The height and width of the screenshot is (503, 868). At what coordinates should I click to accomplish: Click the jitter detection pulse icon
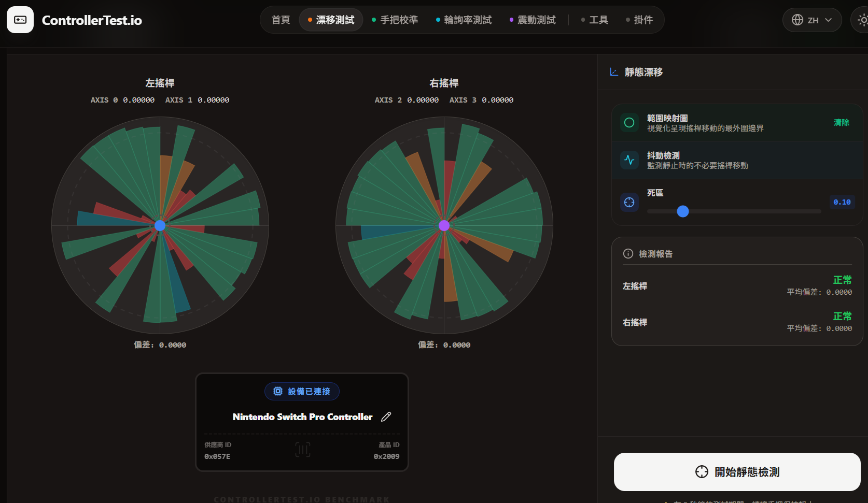pyautogui.click(x=629, y=160)
